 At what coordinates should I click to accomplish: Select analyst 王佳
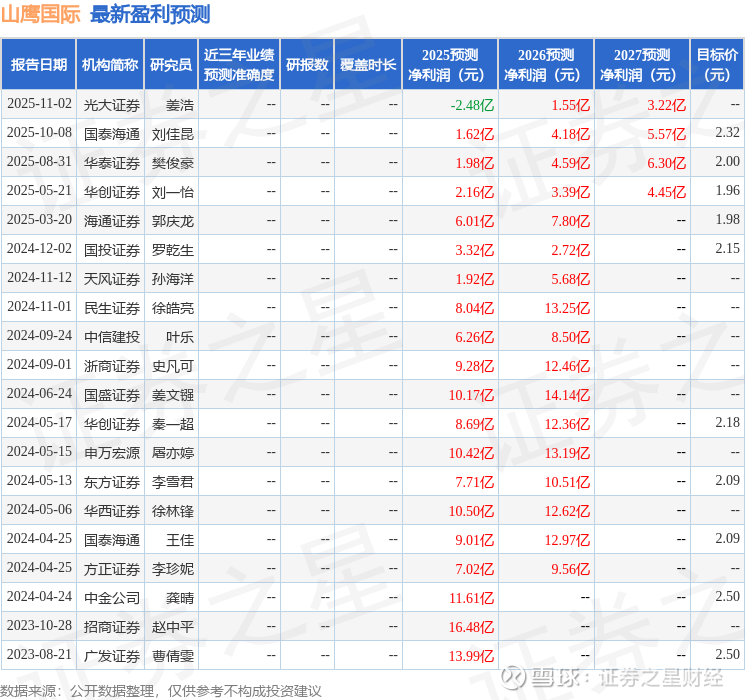[x=180, y=539]
